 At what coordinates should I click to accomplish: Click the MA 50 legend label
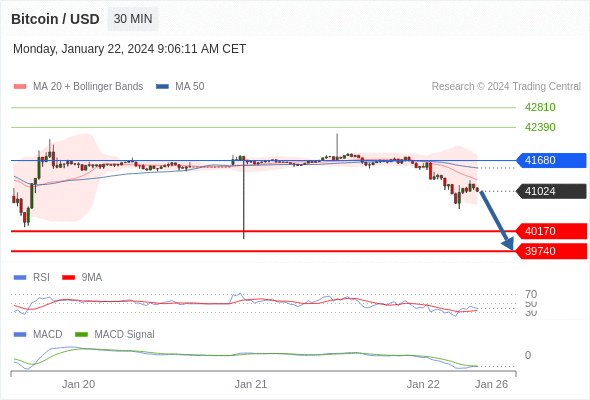click(x=190, y=87)
